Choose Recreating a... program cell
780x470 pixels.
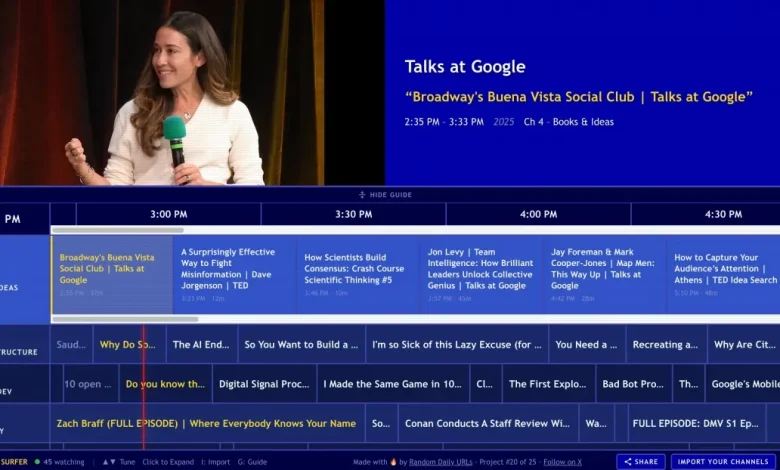[x=667, y=344]
